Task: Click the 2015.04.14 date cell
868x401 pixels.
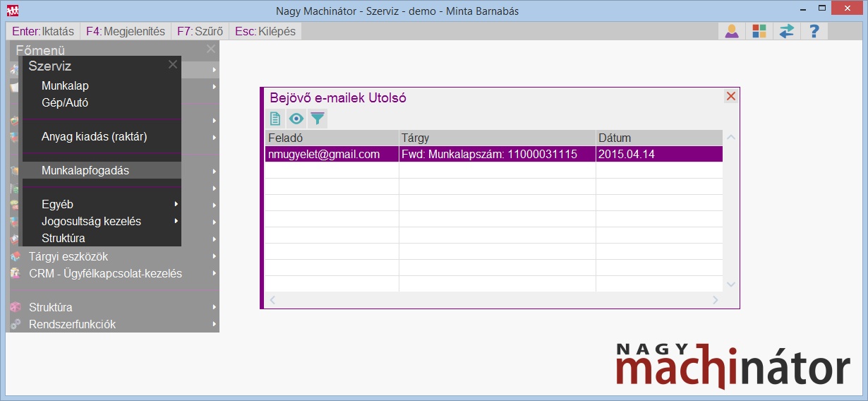Action: (x=659, y=154)
